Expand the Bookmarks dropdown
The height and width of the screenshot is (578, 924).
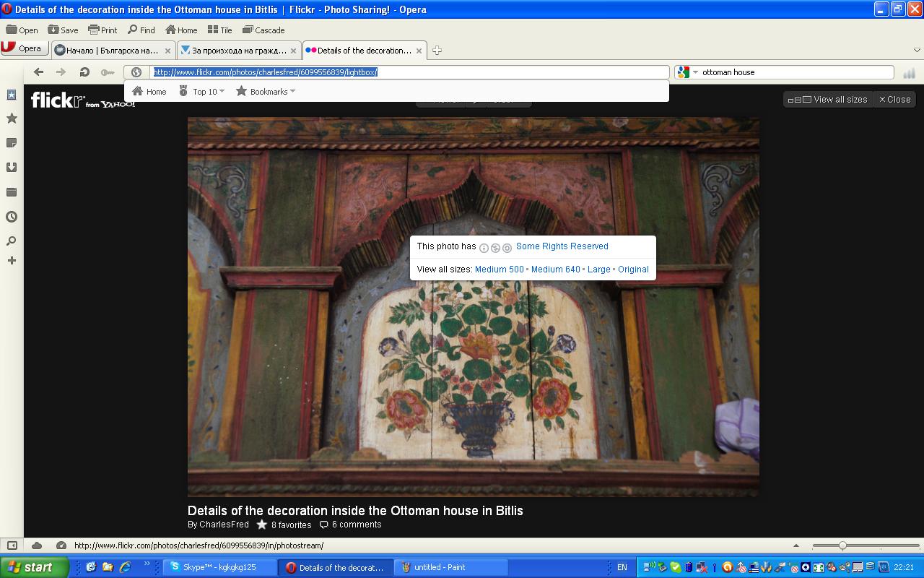(x=266, y=92)
